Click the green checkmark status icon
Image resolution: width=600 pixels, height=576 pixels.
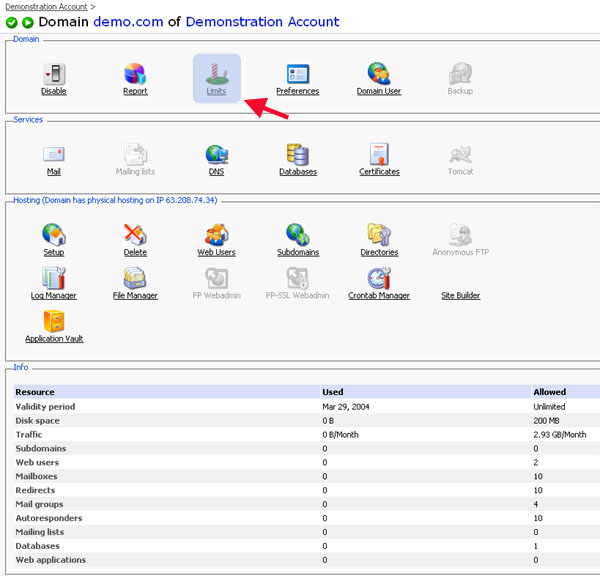11,23
